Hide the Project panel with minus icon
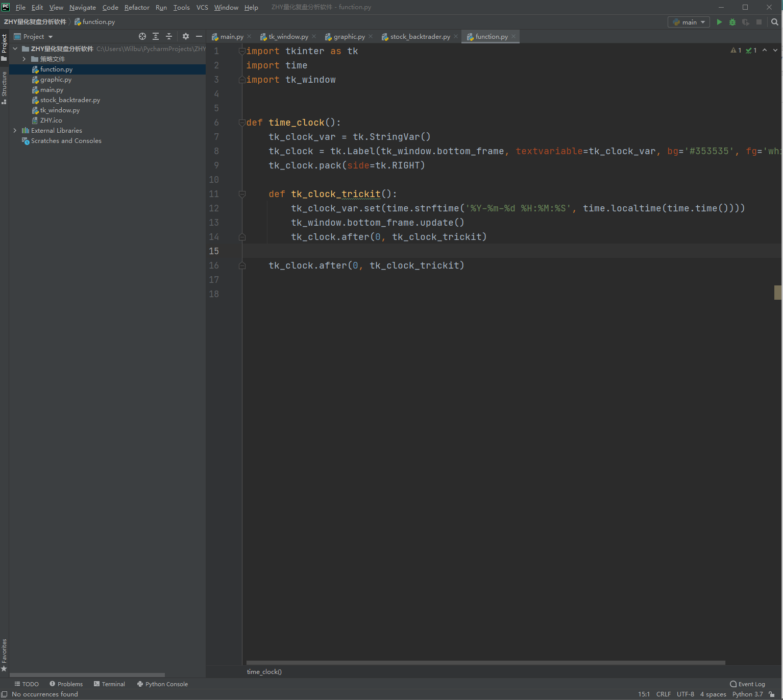Viewport: 783px width, 700px height. point(199,36)
